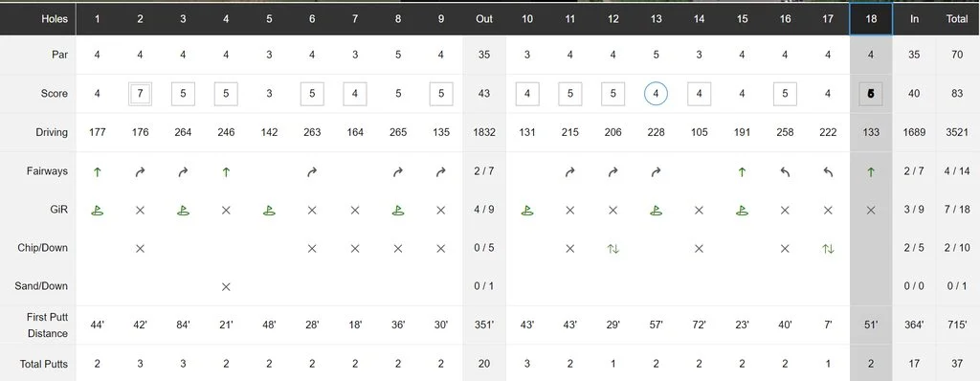Click hole 1 fairway hit arrow

tap(97, 171)
